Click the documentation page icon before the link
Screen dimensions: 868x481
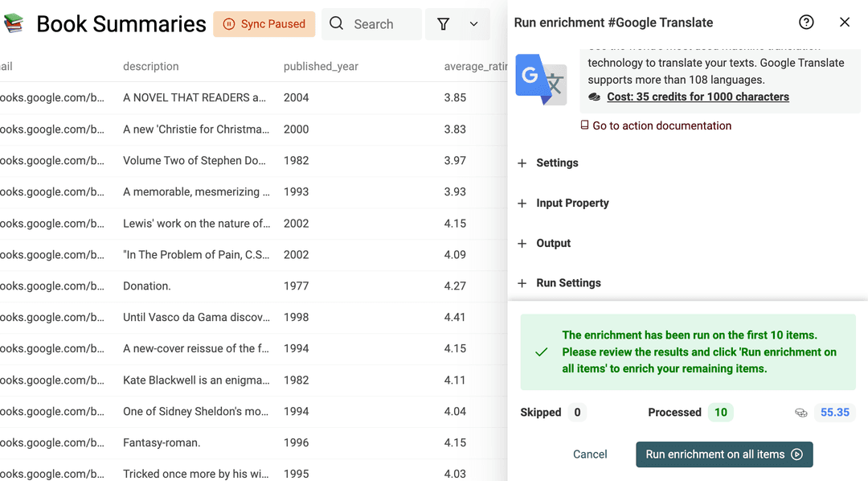click(x=585, y=125)
